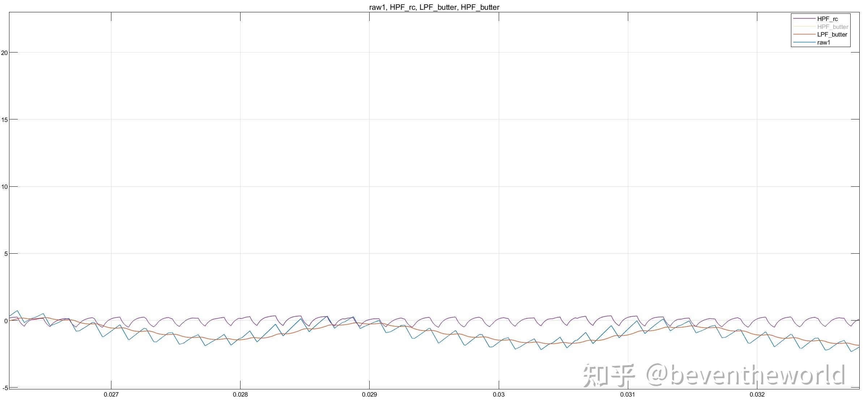Click the 0.027 x-axis tick label
The image size is (868, 410).
click(111, 394)
